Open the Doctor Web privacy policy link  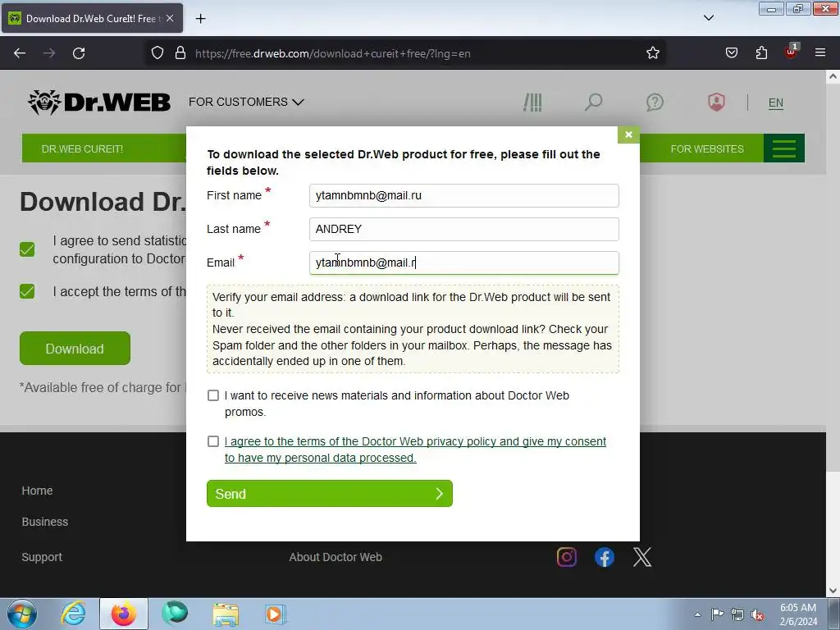[x=415, y=450]
